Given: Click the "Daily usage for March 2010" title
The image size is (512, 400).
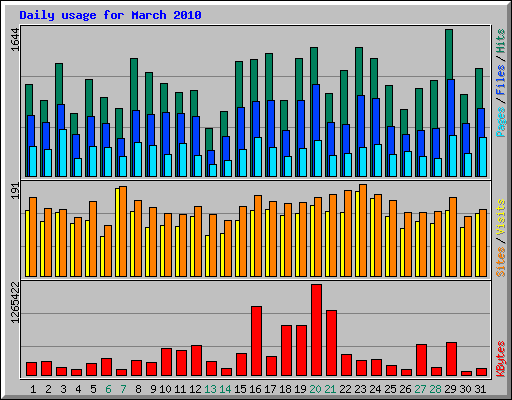Looking at the screenshot, I should 110,15.
